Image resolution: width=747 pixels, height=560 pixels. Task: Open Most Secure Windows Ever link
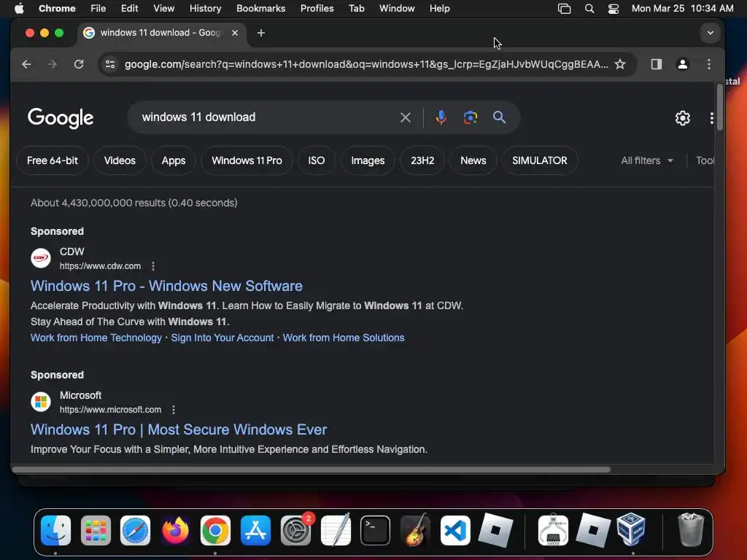179,429
